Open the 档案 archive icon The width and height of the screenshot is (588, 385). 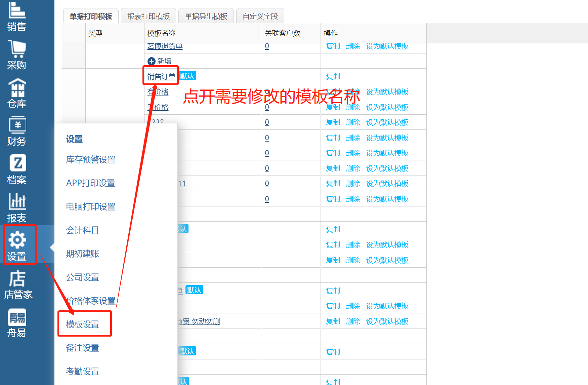coord(17,169)
